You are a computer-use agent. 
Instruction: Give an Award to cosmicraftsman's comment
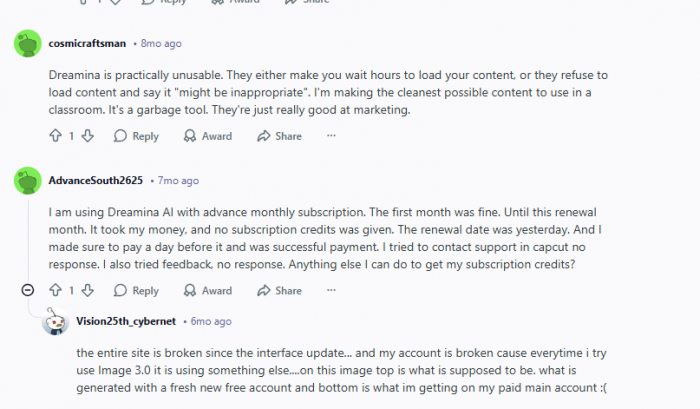click(x=207, y=136)
